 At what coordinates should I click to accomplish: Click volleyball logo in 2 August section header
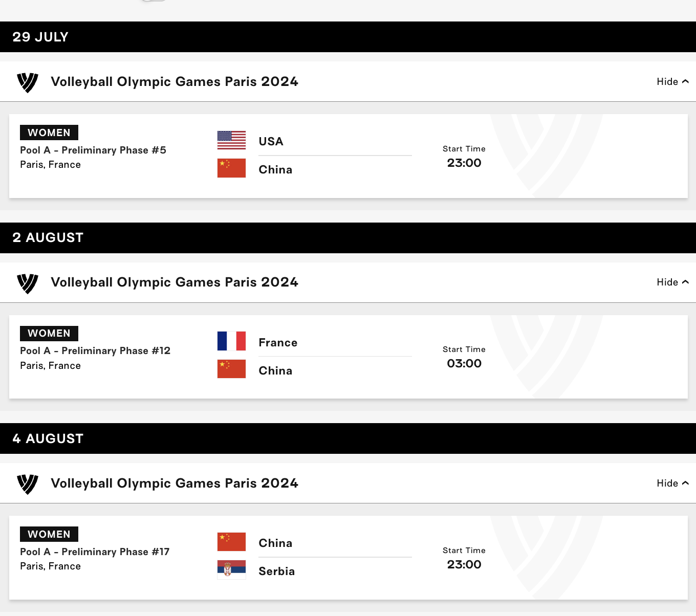(28, 283)
